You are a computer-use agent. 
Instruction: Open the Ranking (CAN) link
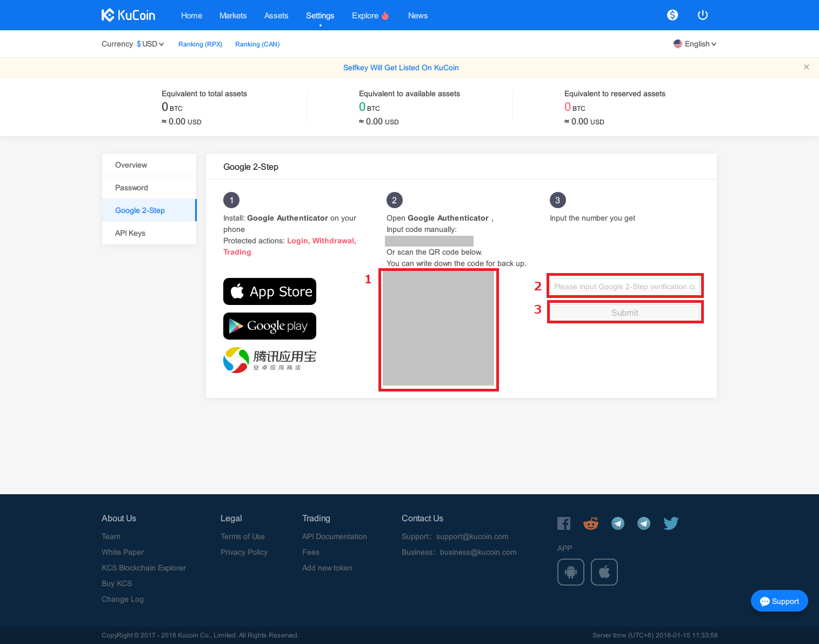pyautogui.click(x=257, y=44)
